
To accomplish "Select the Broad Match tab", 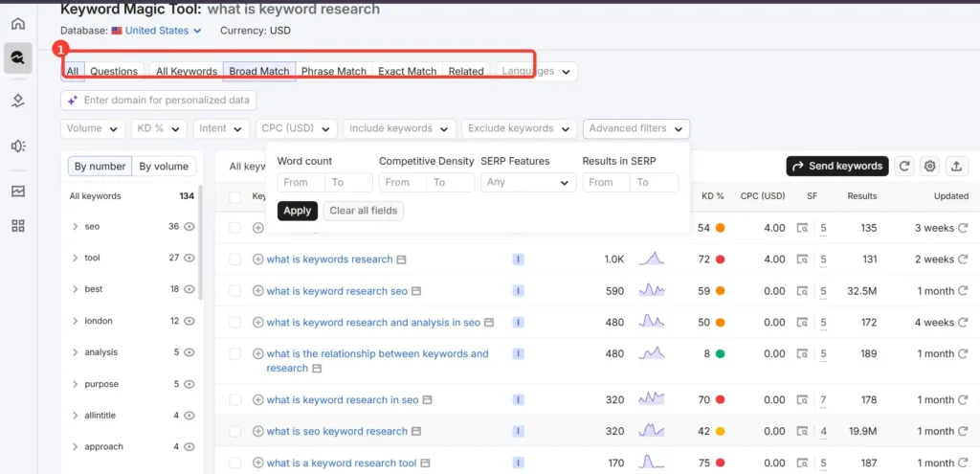I will [x=258, y=71].
